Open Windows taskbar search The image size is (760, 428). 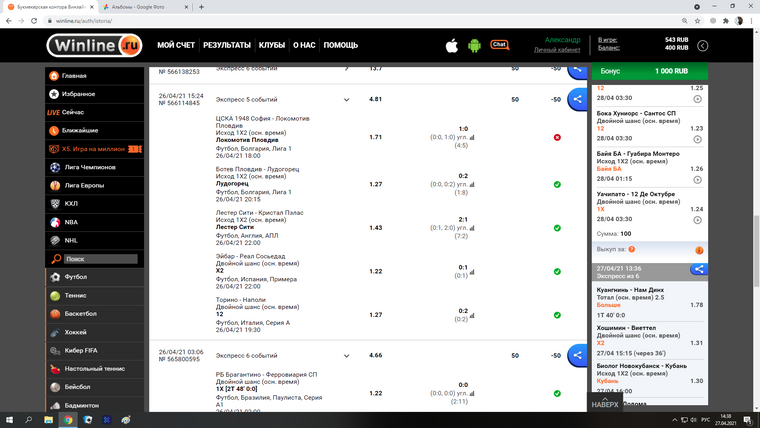29,420
